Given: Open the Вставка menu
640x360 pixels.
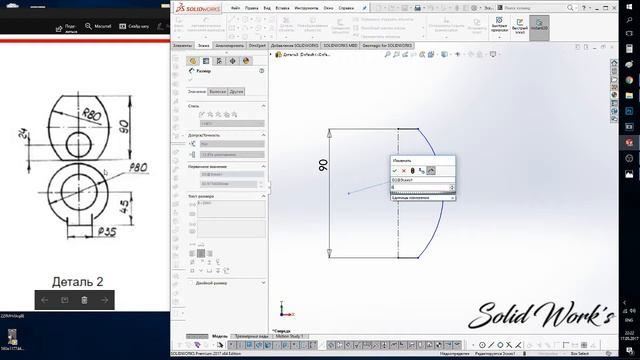Looking at the screenshot, I should pos(282,8).
